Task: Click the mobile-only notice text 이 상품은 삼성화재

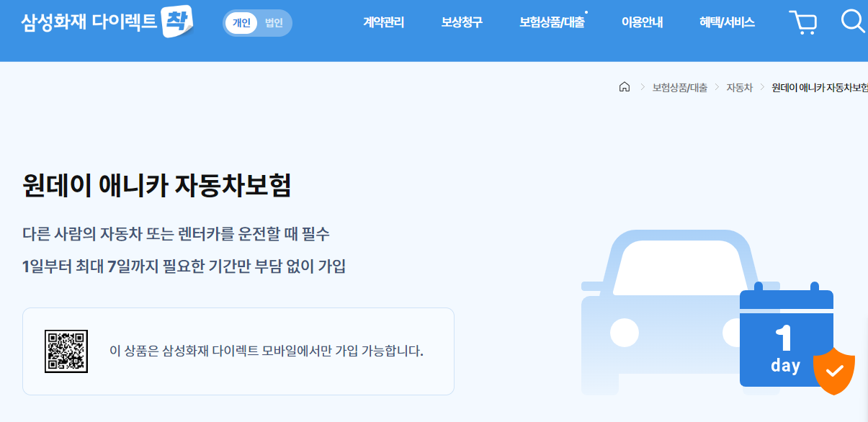Action: pyautogui.click(x=267, y=351)
